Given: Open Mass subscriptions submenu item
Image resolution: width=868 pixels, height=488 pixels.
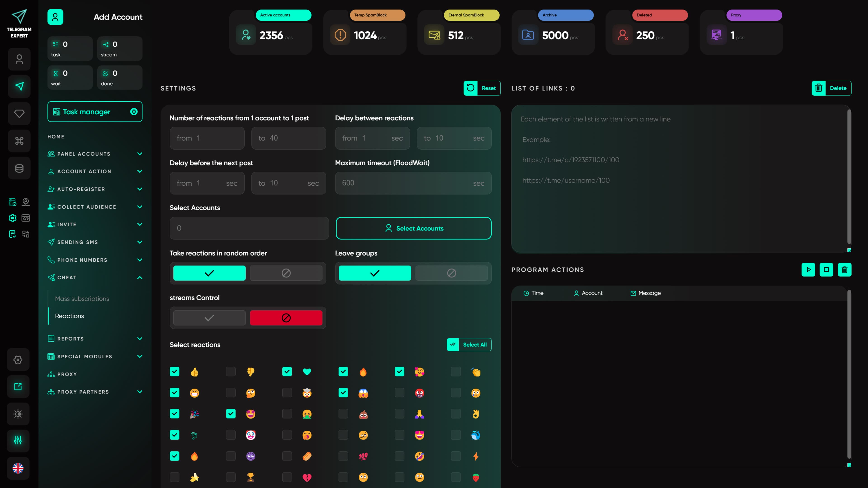Looking at the screenshot, I should pos(82,299).
